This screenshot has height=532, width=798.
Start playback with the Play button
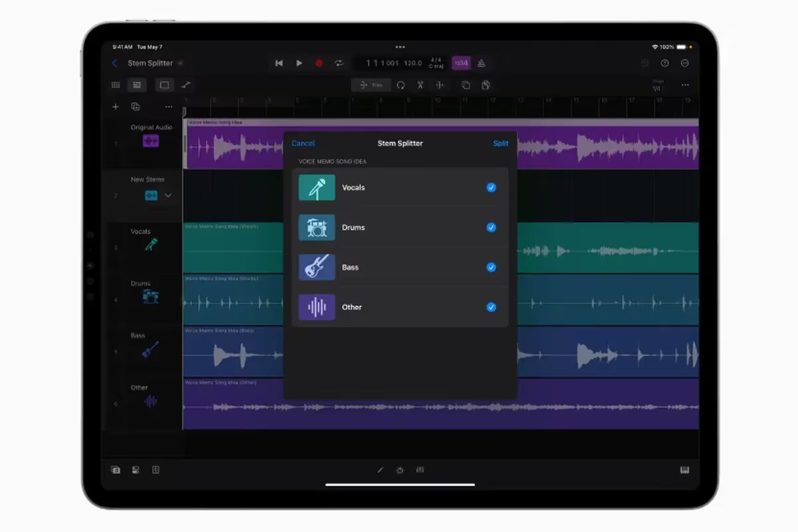[x=299, y=63]
